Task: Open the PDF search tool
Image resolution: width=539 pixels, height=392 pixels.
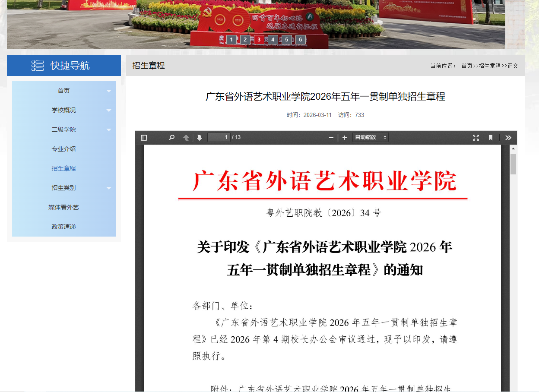Action: coord(171,137)
